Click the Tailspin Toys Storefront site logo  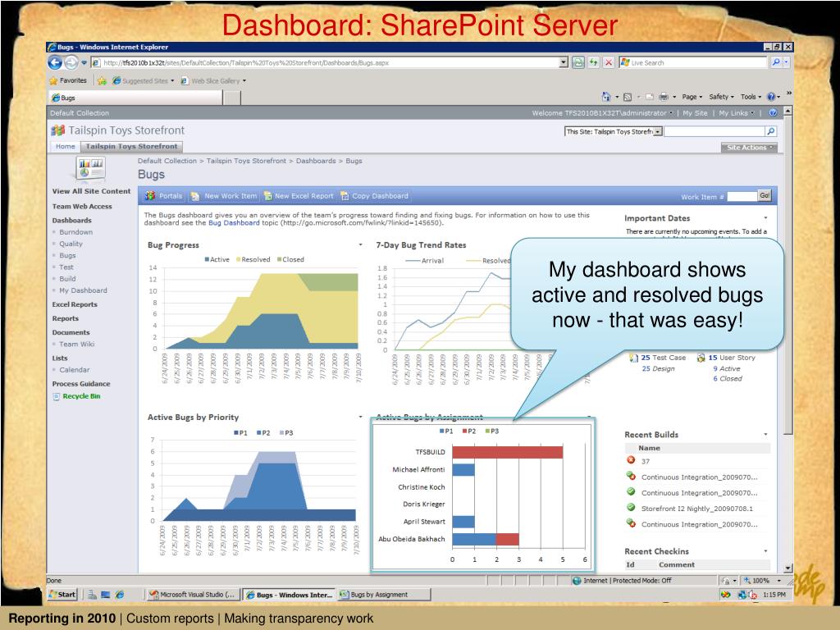(58, 130)
